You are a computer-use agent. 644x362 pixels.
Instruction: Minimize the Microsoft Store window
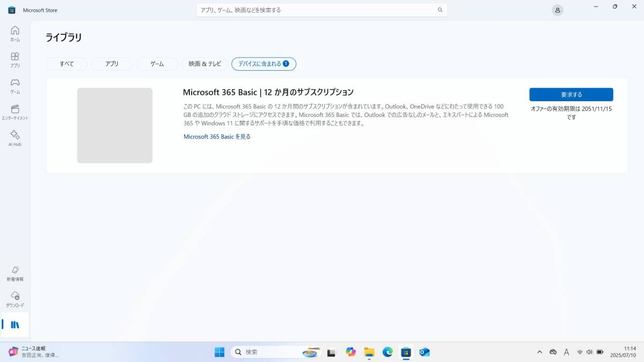(x=596, y=6)
